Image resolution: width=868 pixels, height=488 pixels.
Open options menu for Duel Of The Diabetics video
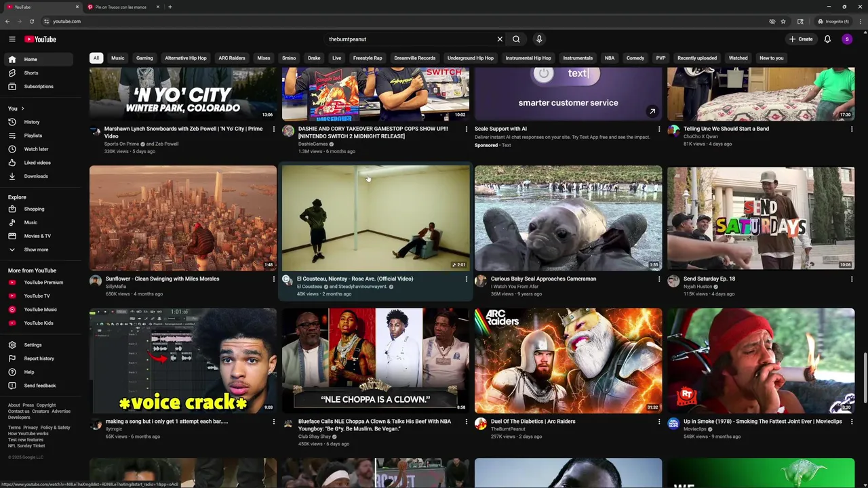click(x=658, y=422)
